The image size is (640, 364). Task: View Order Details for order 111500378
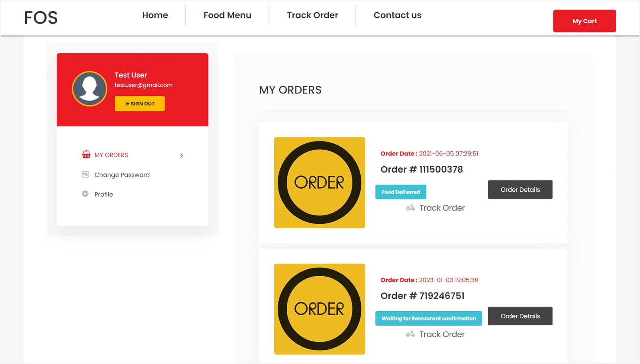pyautogui.click(x=520, y=189)
